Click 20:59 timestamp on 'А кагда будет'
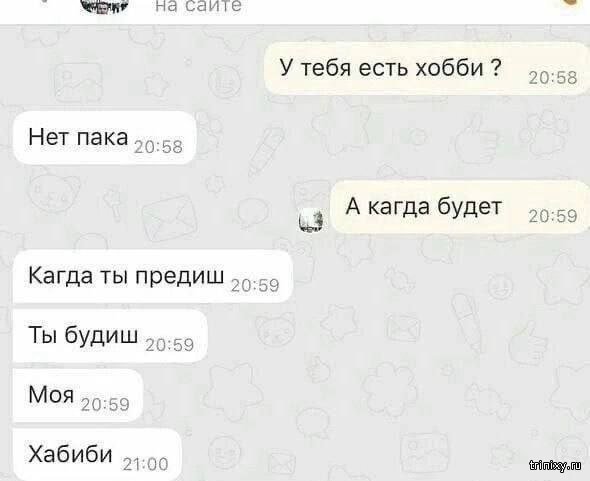The width and height of the screenshot is (590, 481). 553,216
